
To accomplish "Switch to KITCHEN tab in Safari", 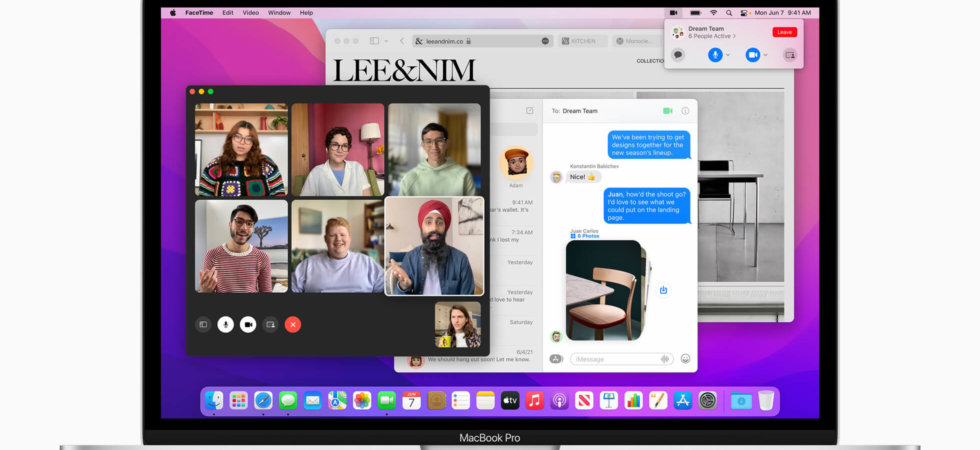I will (x=582, y=41).
